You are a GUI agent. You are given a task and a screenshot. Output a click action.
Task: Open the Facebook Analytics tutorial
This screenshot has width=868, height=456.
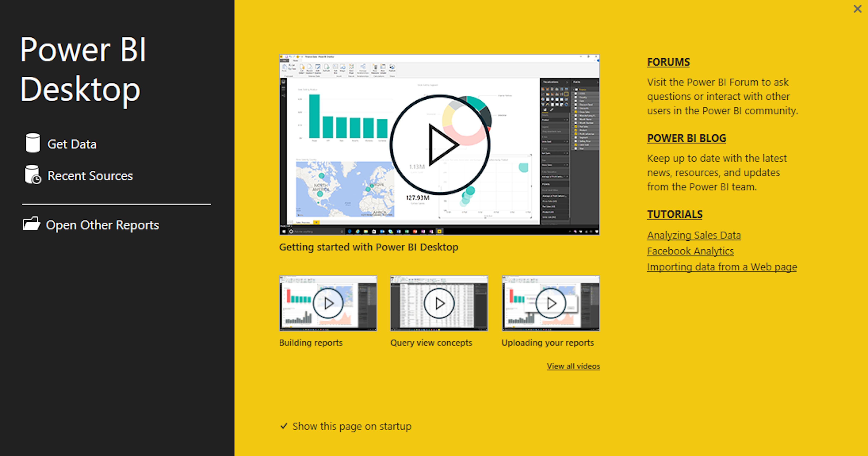coord(690,251)
